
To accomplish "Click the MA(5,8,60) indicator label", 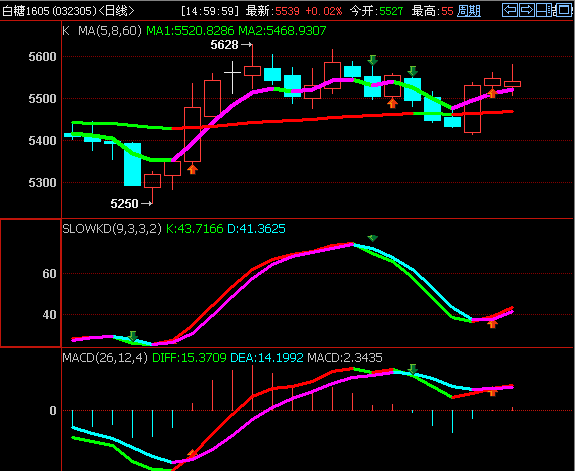I will click(x=110, y=30).
